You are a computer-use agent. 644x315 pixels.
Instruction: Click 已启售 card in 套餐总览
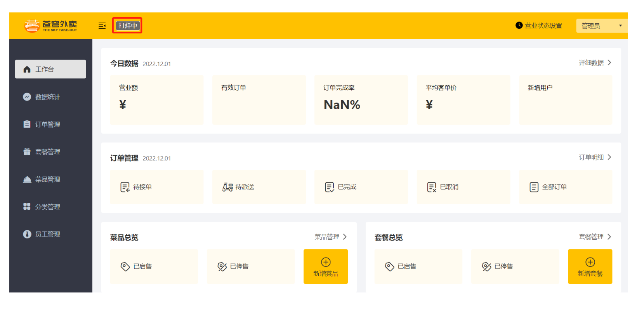(418, 266)
